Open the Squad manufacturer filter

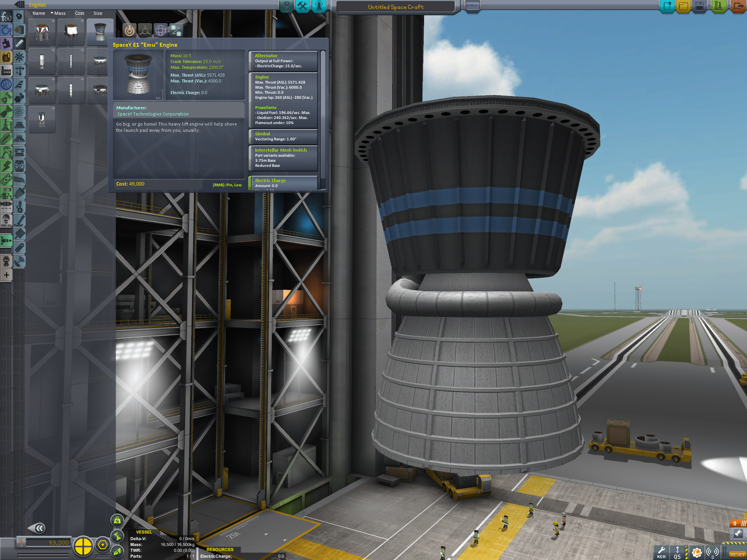click(x=6, y=220)
